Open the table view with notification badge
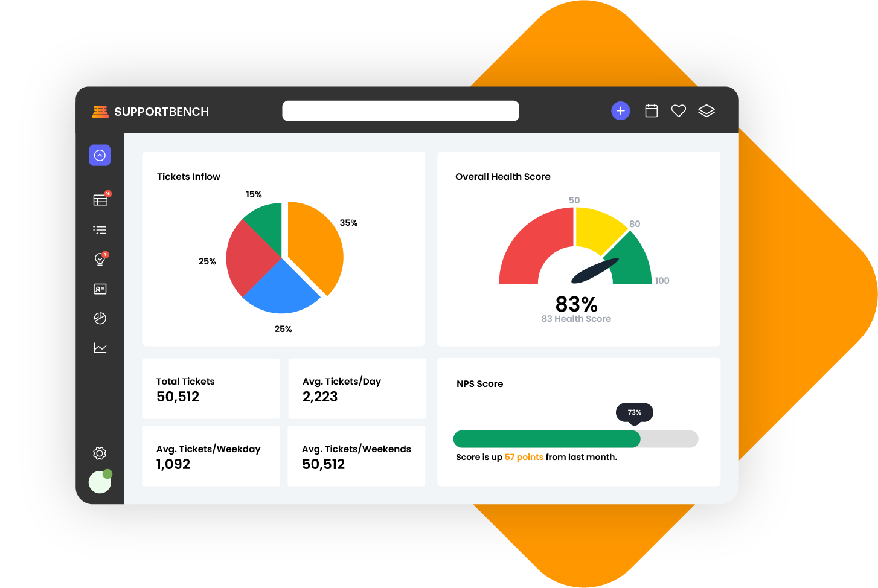Viewport: 878px width, 588px height. click(x=100, y=200)
